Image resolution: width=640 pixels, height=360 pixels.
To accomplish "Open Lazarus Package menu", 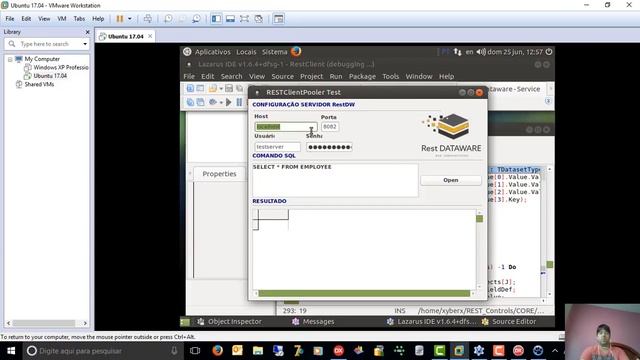I will click(362, 76).
